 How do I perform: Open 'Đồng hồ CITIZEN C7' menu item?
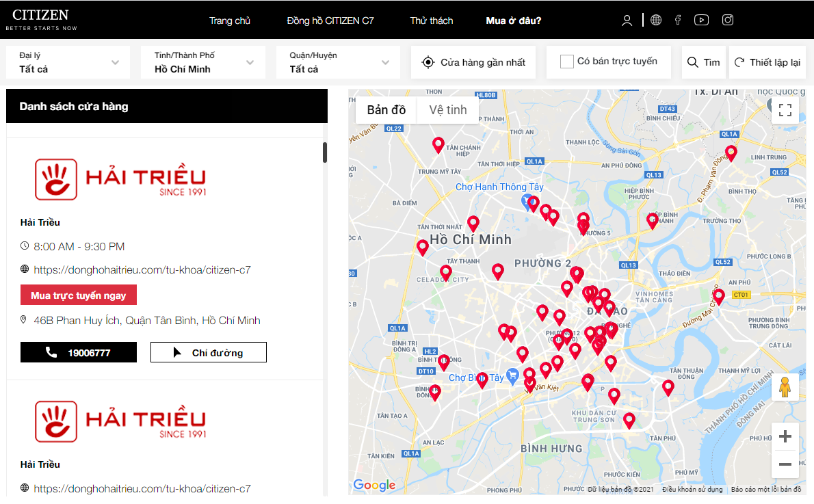330,21
